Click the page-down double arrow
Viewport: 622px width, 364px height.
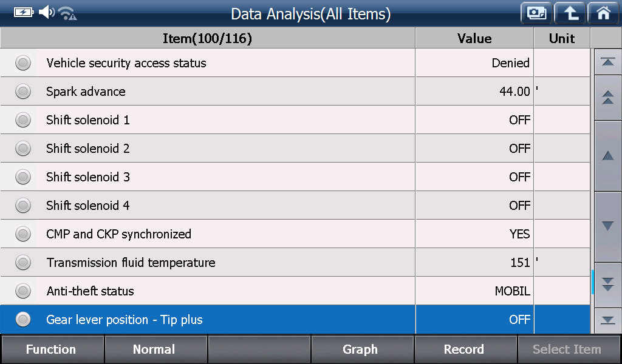[x=607, y=285]
